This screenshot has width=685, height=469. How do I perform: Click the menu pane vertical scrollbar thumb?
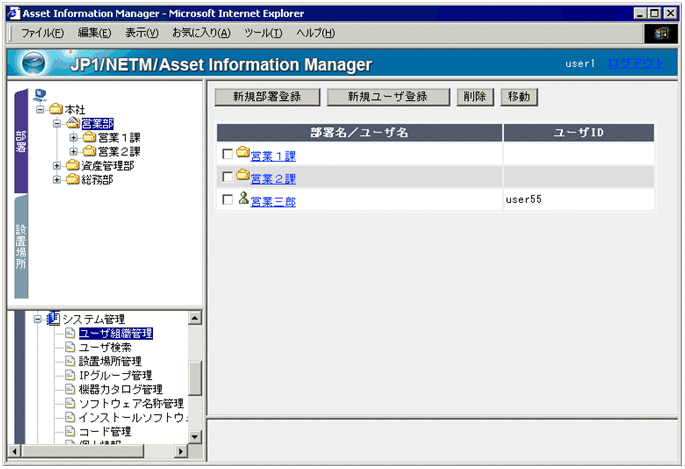click(x=195, y=378)
